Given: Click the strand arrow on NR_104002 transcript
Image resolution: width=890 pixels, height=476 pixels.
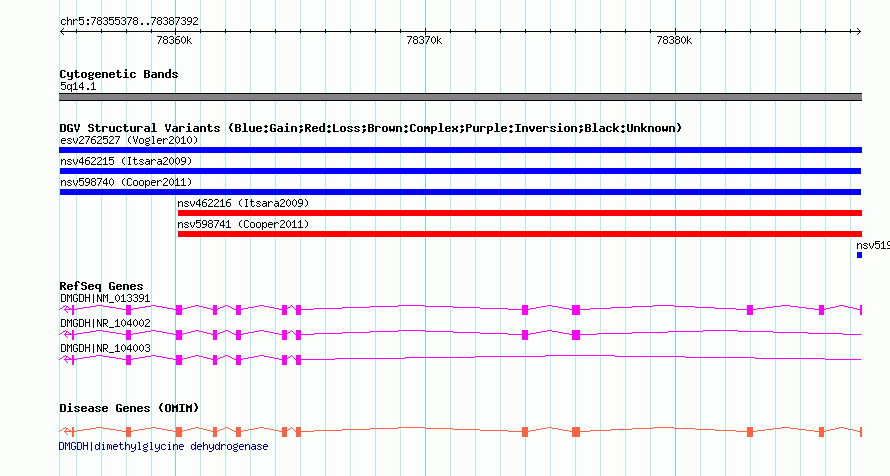Looking at the screenshot, I should pyautogui.click(x=67, y=335).
